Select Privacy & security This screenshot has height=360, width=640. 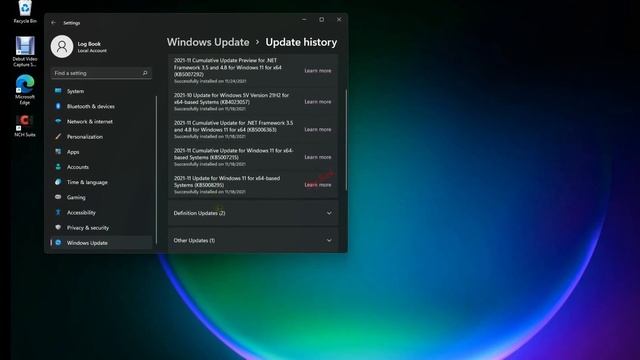point(101,227)
